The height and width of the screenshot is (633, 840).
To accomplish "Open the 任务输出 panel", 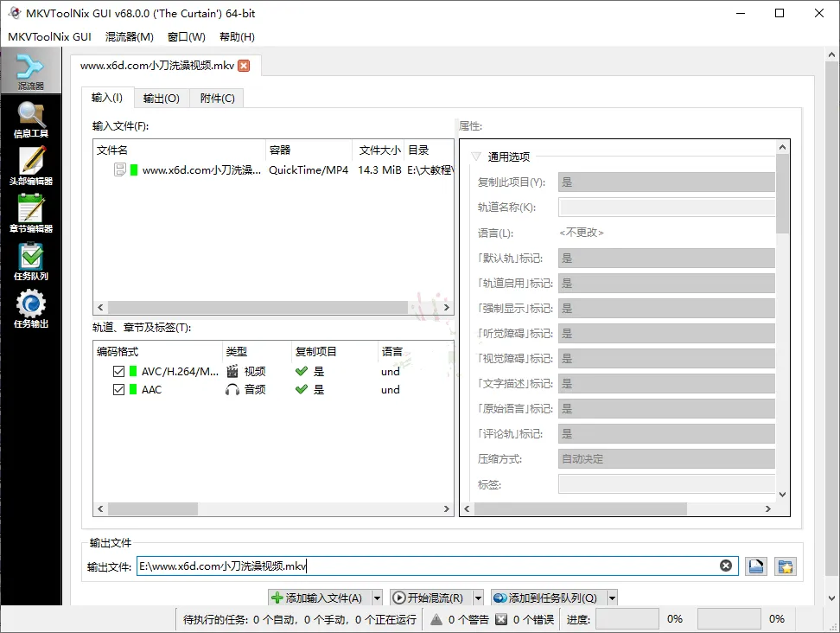I will coord(32,309).
